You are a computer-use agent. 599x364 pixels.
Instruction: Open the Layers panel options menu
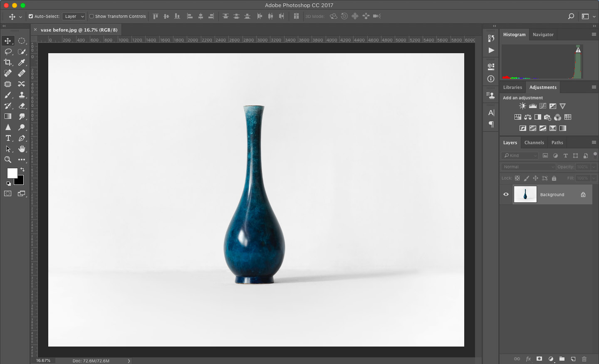click(x=594, y=143)
